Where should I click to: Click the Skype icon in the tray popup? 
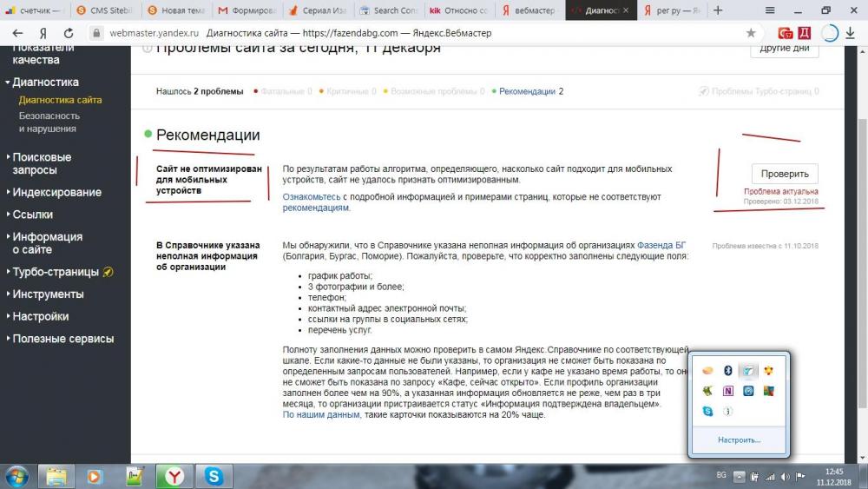pyautogui.click(x=708, y=411)
